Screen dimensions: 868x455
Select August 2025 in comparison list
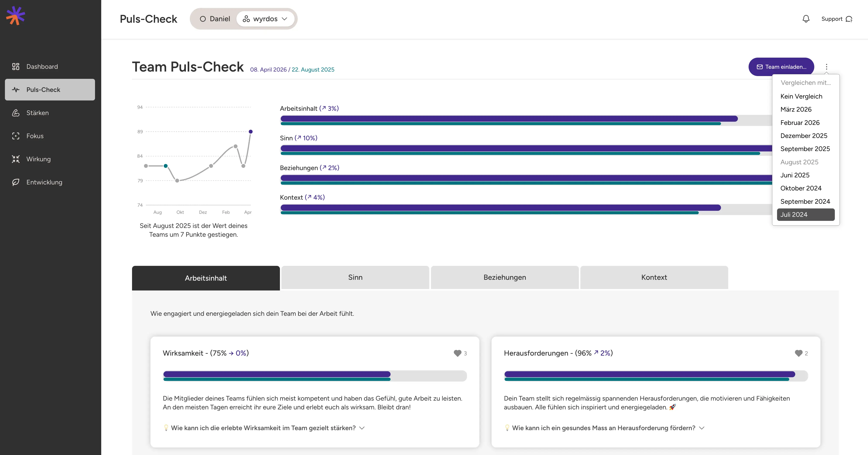coord(806,162)
